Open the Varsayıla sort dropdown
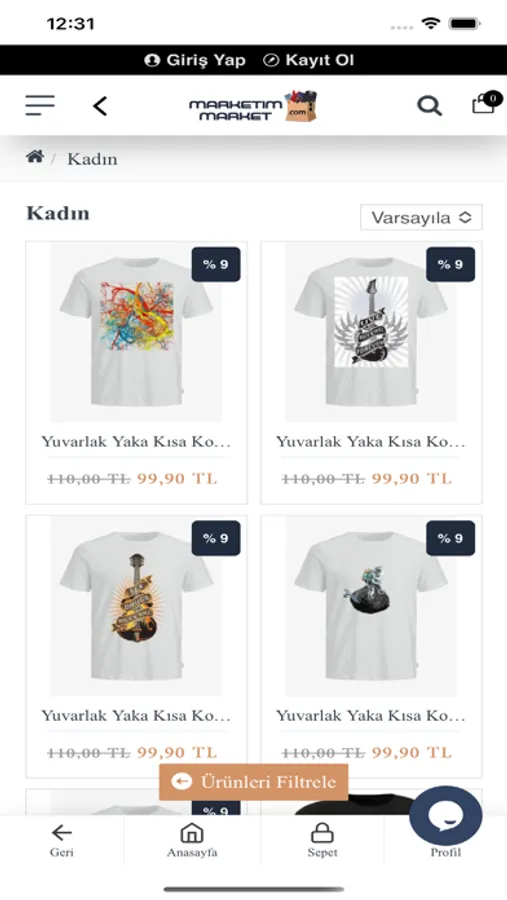The width and height of the screenshot is (507, 900). [x=421, y=218]
